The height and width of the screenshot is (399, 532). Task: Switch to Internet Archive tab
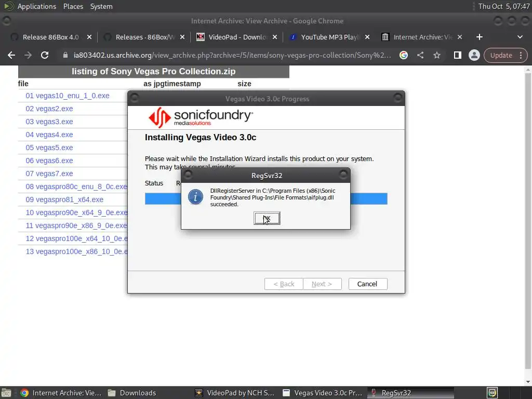[x=422, y=37]
